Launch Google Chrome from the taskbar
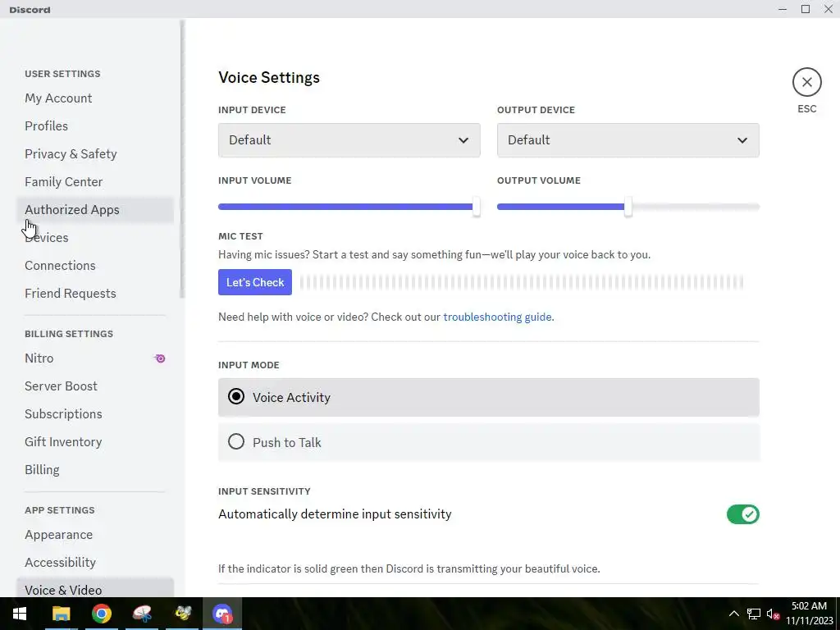The width and height of the screenshot is (840, 630). coord(101,614)
